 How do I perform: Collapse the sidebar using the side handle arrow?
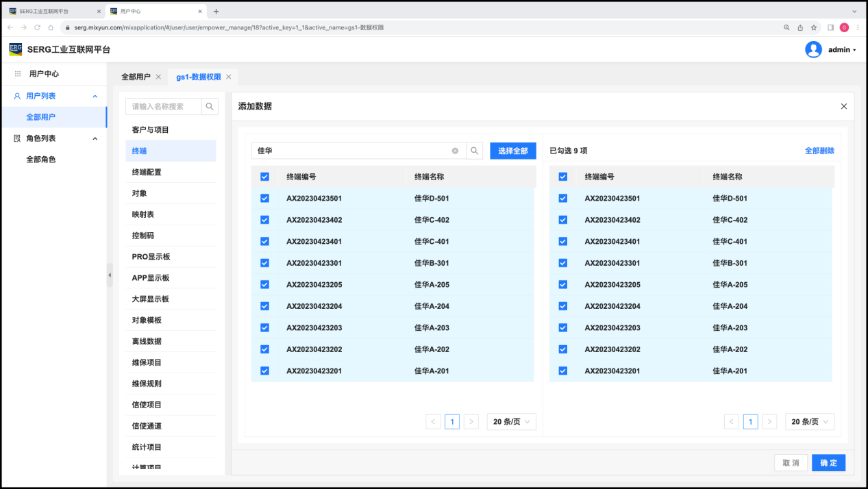click(x=110, y=275)
